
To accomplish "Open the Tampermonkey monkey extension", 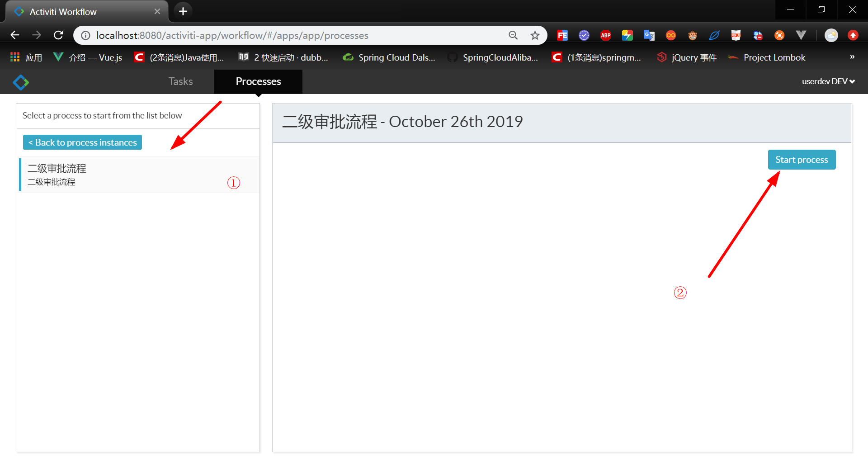I will click(x=693, y=35).
